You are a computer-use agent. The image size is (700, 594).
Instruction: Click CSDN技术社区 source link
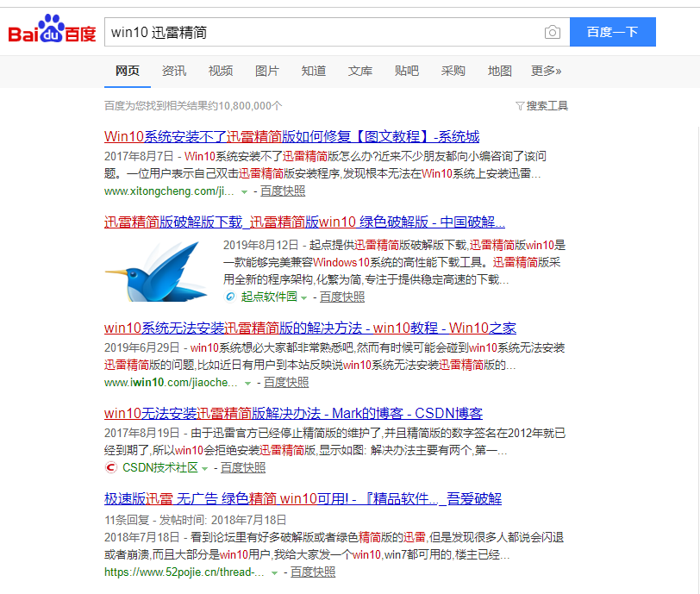click(159, 467)
